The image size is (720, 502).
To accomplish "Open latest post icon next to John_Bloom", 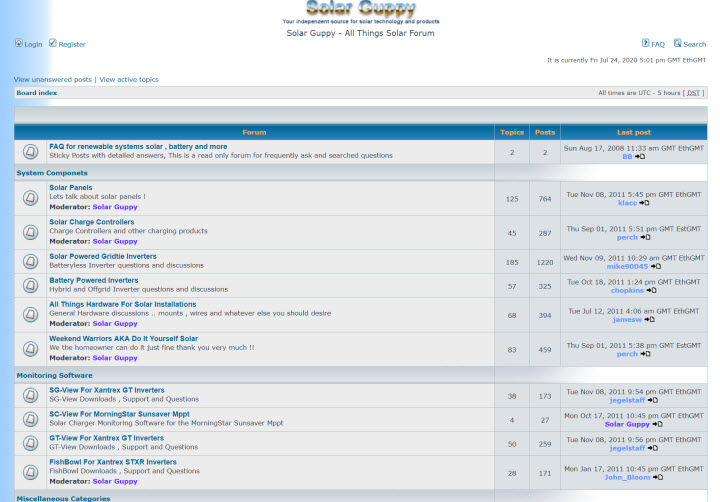I will point(658,478).
